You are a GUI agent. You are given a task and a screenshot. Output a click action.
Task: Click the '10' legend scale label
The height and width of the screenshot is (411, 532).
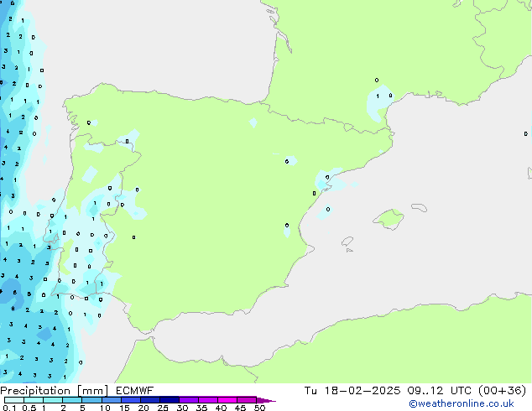[x=105, y=408]
